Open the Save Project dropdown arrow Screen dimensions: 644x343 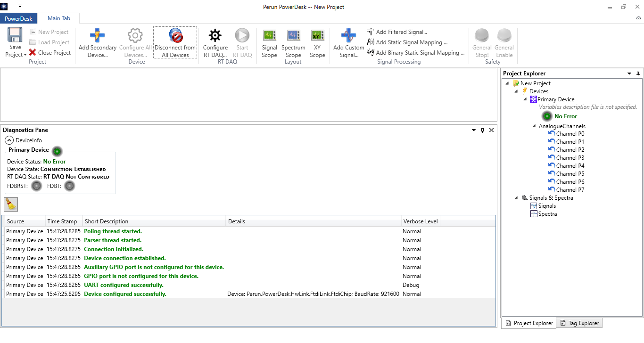[25, 55]
